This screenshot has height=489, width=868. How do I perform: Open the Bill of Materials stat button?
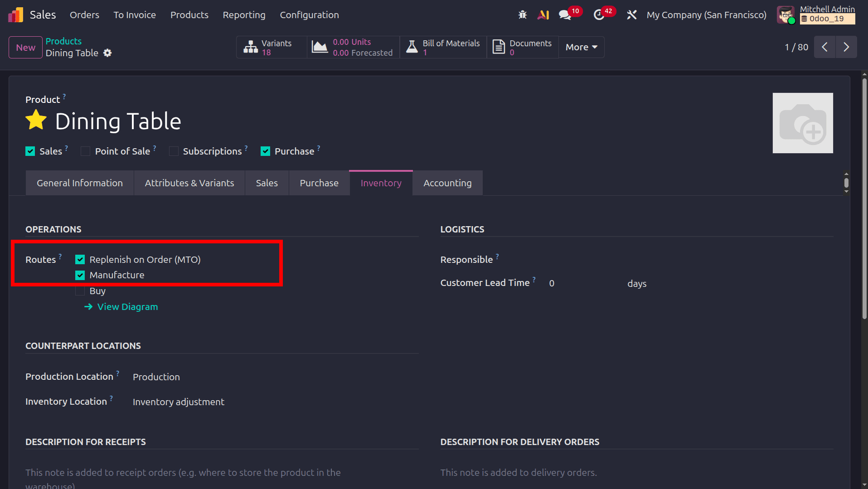443,47
